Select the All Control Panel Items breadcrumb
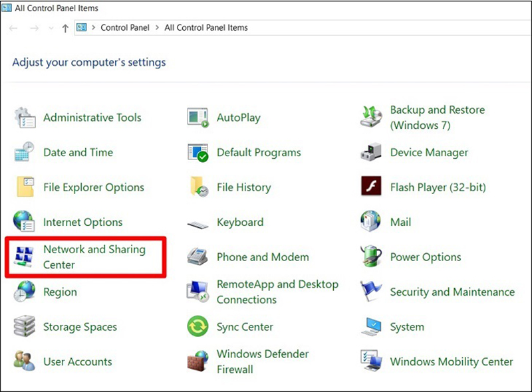Screen dimensions: 532x392 (206, 27)
